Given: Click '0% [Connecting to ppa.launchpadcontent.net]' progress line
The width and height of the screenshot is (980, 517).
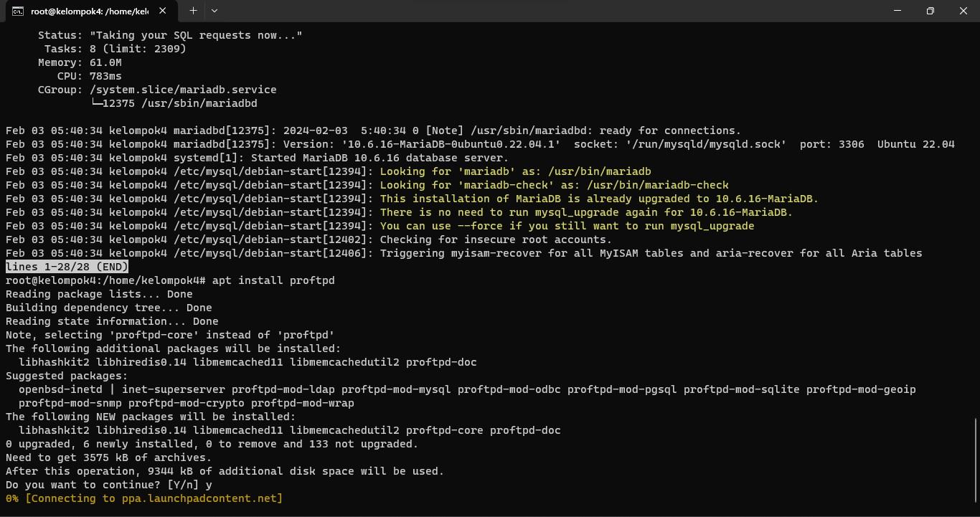Looking at the screenshot, I should pos(144,498).
